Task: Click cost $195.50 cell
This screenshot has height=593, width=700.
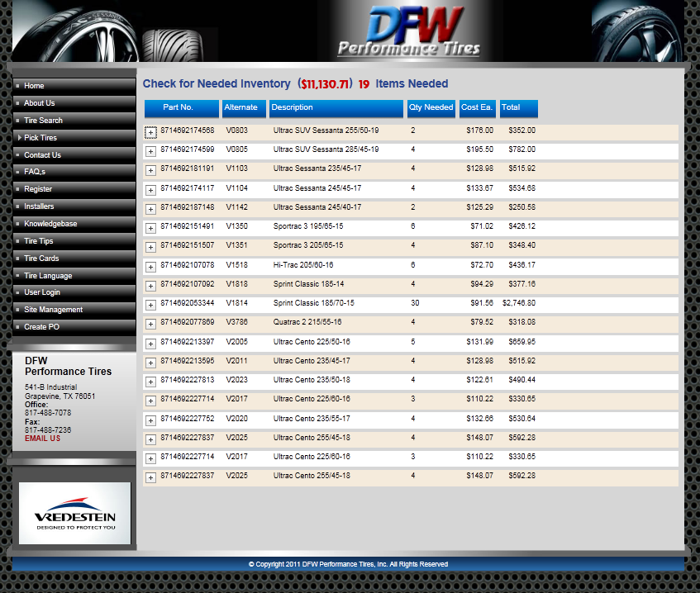Action: (x=480, y=149)
